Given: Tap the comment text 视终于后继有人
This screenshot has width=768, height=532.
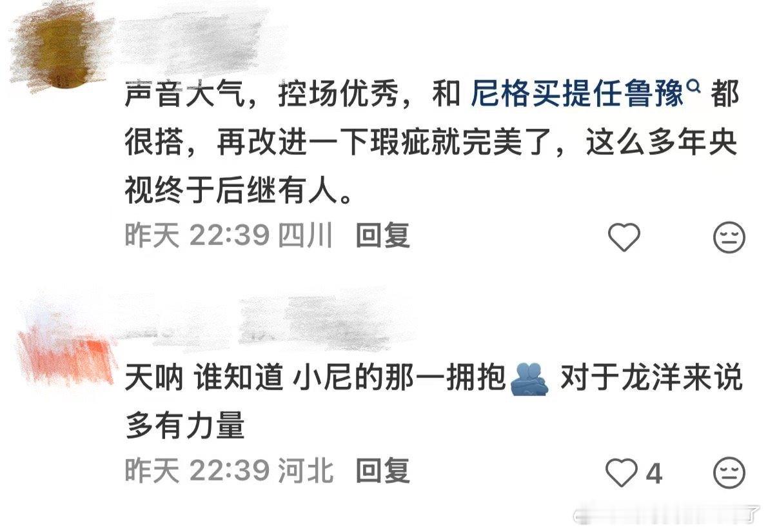Looking at the screenshot, I should [239, 191].
